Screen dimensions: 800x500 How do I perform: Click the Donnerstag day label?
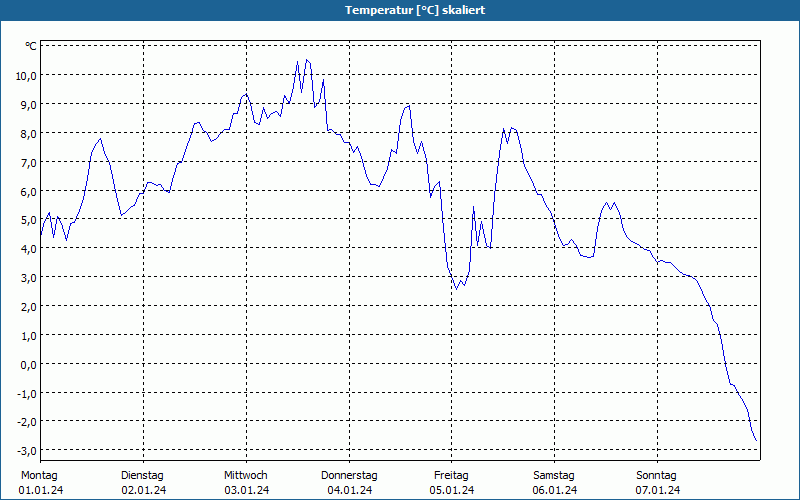coord(349,476)
